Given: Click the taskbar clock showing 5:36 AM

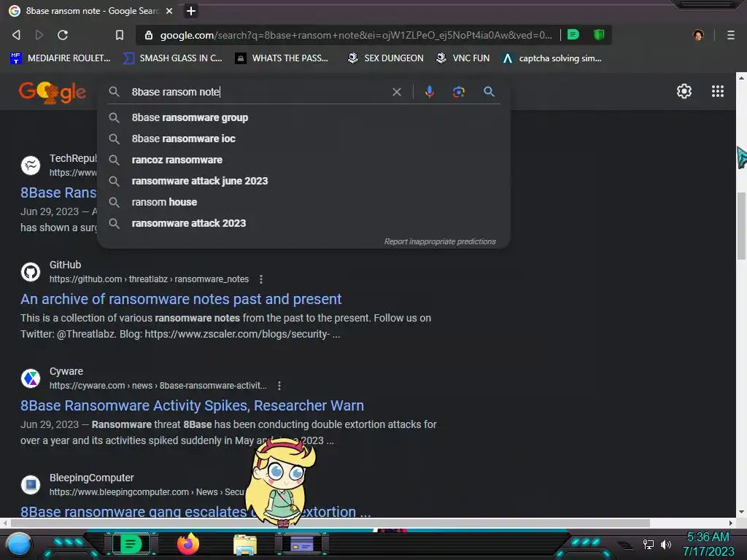Looking at the screenshot, I should pyautogui.click(x=708, y=544).
